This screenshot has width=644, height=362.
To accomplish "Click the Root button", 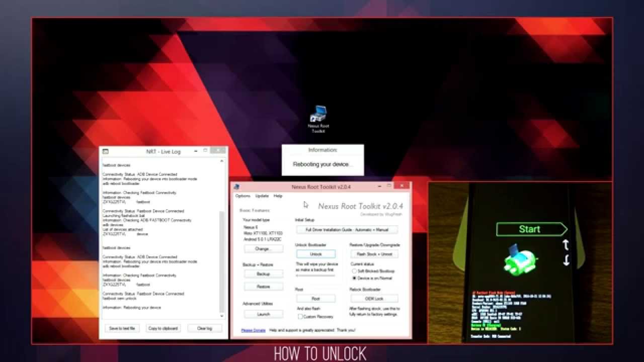I will click(x=316, y=299).
